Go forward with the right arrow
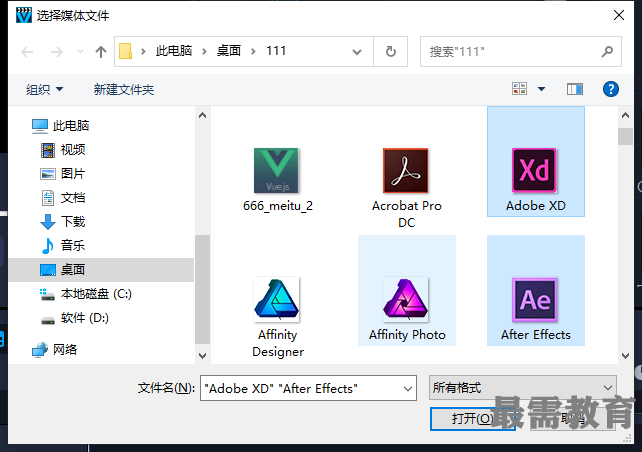This screenshot has height=452, width=642. (x=57, y=52)
